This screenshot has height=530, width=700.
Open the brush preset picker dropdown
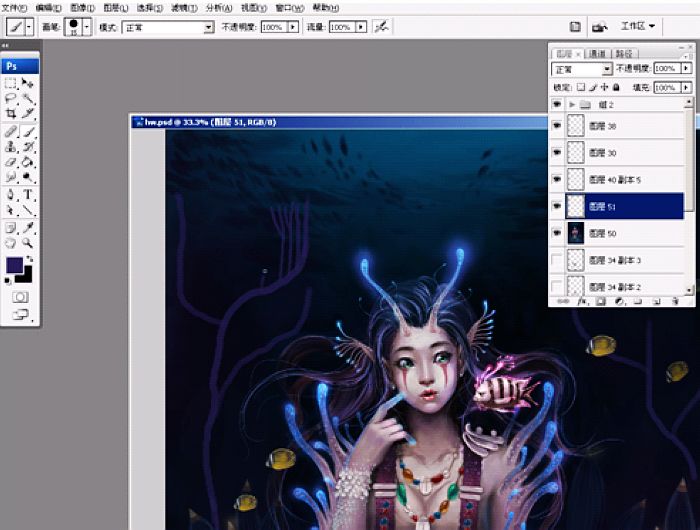coord(87,27)
